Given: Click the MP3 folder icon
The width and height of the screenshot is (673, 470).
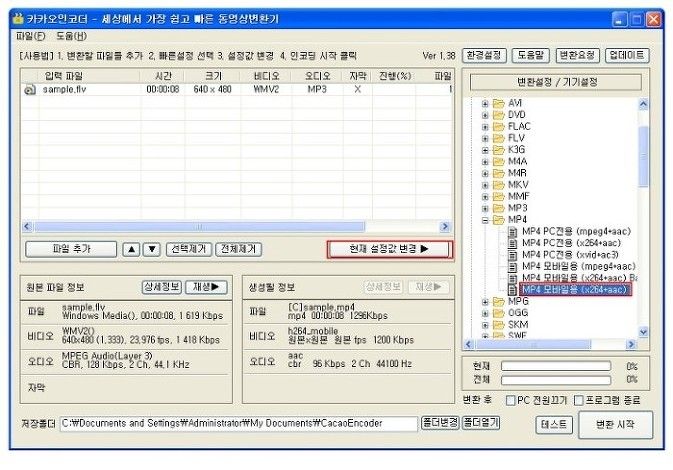Looking at the screenshot, I should click(498, 208).
